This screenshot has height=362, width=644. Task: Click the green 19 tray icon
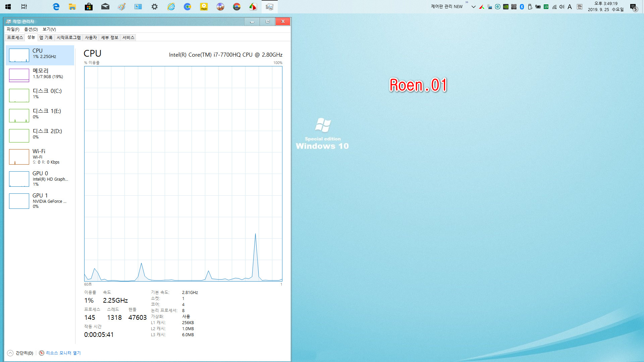point(546,7)
